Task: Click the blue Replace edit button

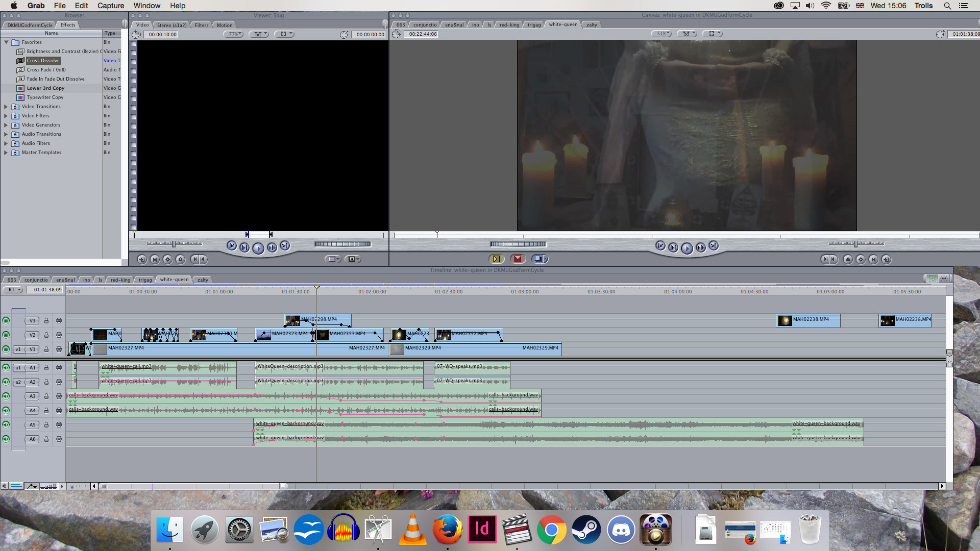Action: click(x=540, y=259)
